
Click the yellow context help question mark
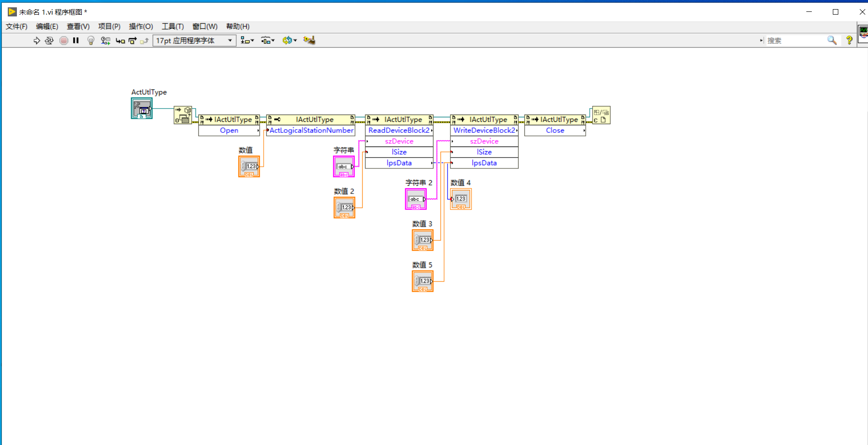[x=849, y=41]
